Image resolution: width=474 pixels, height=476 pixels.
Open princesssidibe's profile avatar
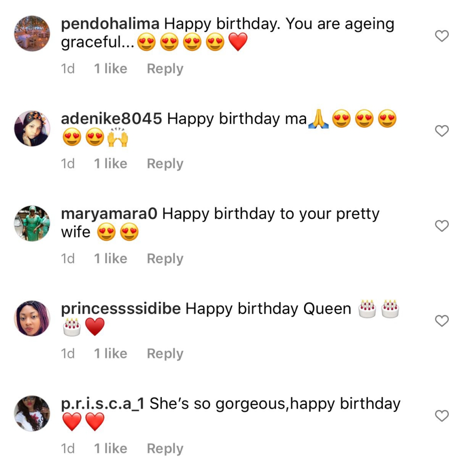(32, 318)
